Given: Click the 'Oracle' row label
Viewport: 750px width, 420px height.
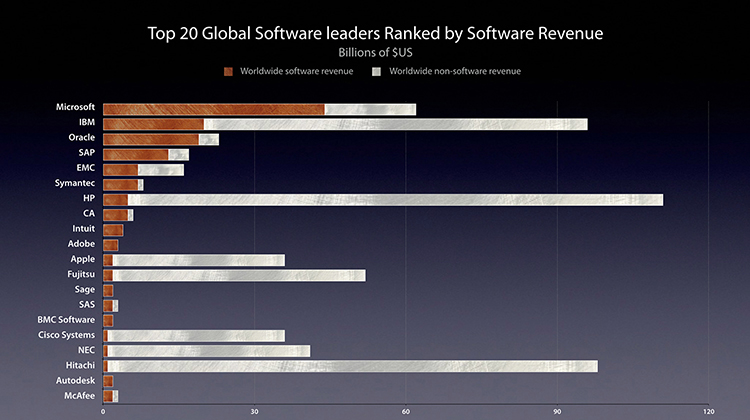Looking at the screenshot, I should tap(82, 138).
